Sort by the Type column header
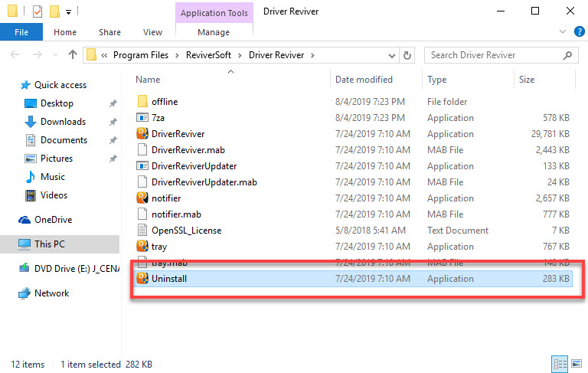The image size is (588, 373). (x=437, y=80)
